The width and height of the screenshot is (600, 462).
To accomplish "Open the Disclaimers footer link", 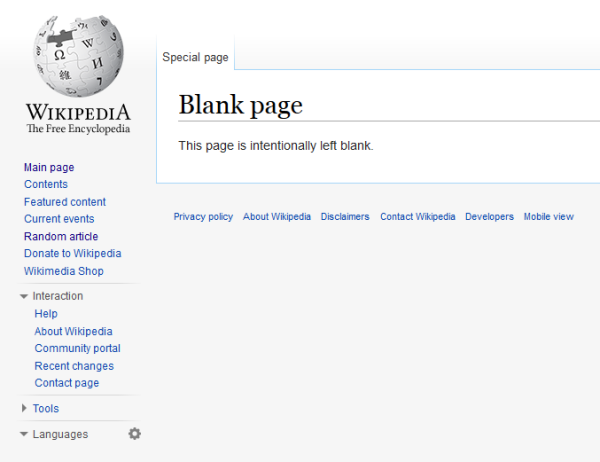I will coord(345,217).
